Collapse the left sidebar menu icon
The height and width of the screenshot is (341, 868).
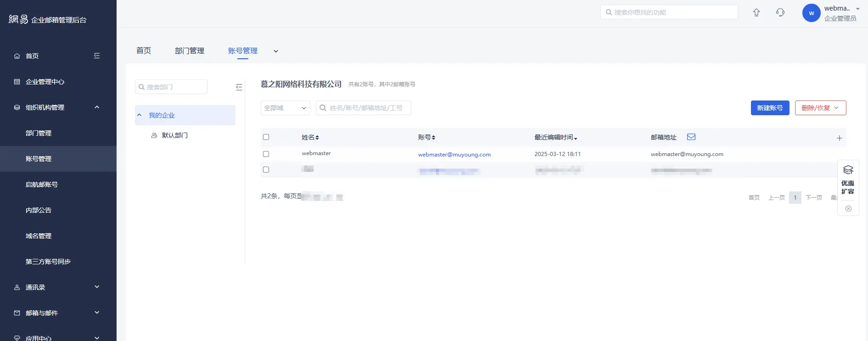pyautogui.click(x=97, y=56)
